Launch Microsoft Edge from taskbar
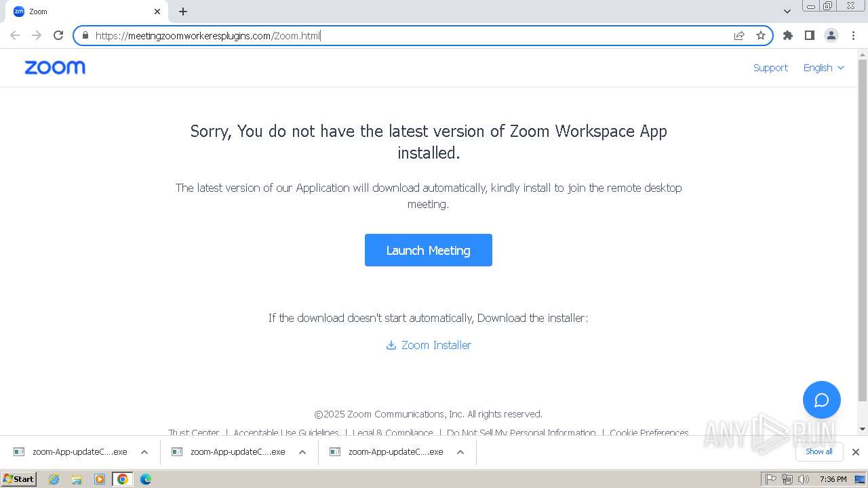 [x=145, y=479]
